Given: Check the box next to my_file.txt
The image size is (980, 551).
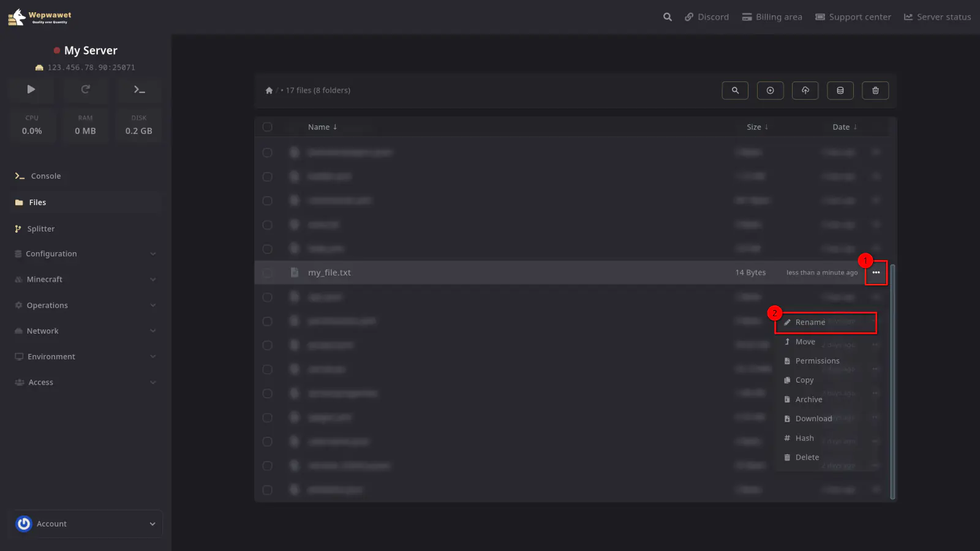Looking at the screenshot, I should point(268,273).
